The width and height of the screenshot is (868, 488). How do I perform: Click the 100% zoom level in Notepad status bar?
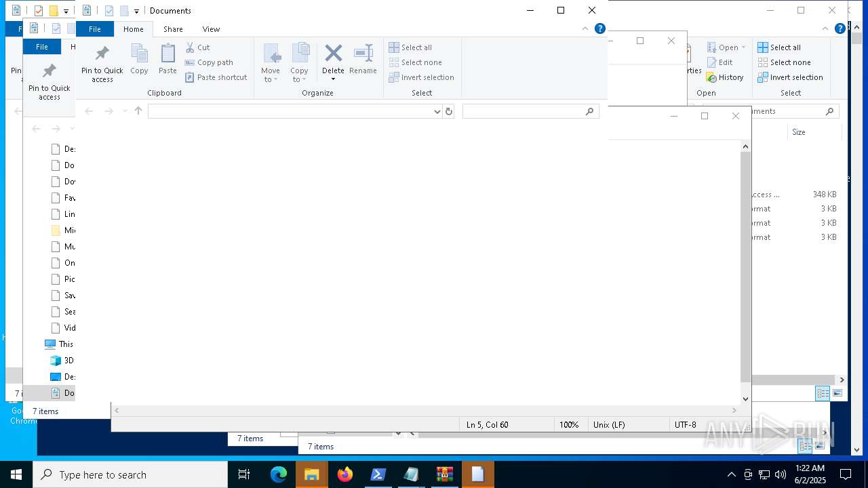coord(569,425)
